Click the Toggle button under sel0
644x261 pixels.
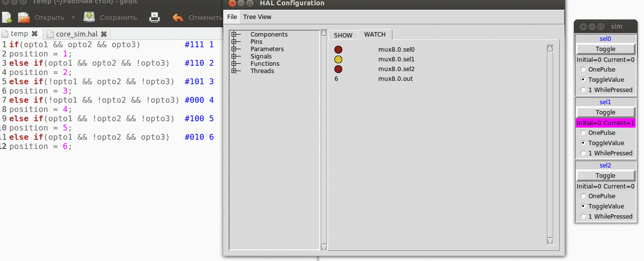605,49
